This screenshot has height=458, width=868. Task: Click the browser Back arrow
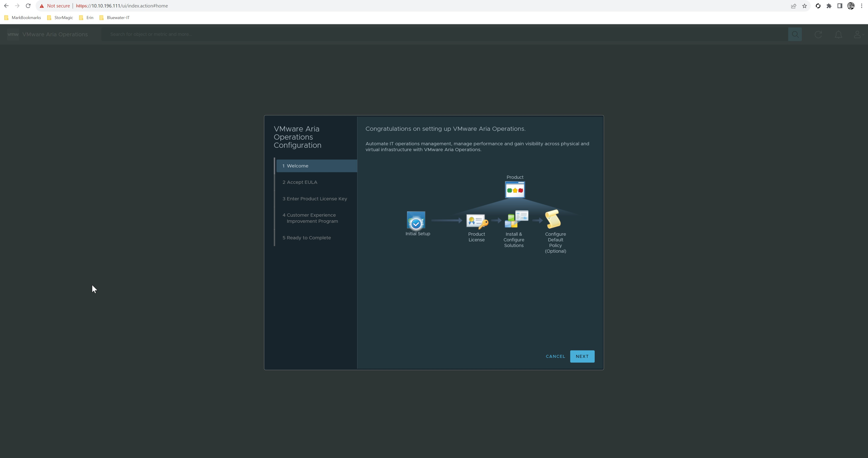[x=6, y=6]
